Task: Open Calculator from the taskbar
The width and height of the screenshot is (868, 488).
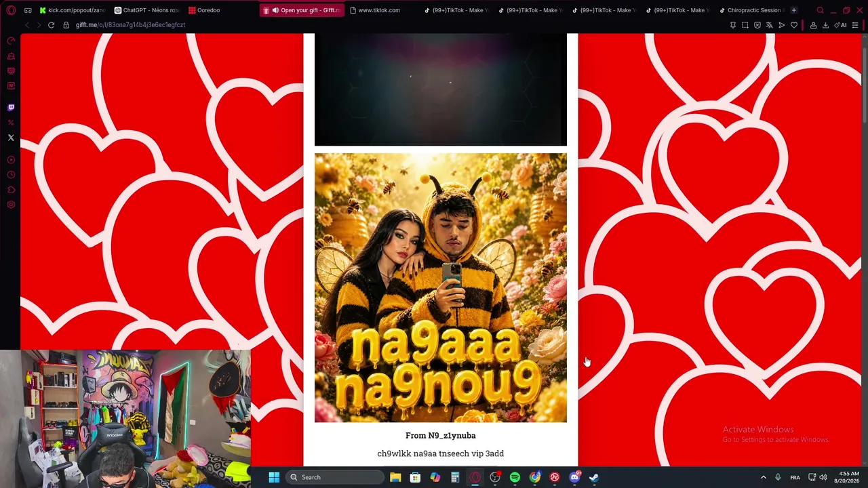Action: pos(455,477)
